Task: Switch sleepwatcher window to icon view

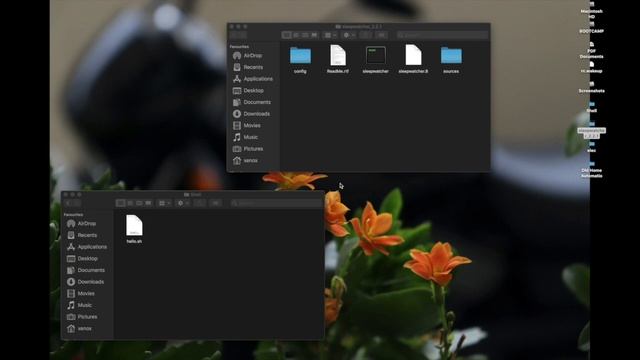Action: 287,35
